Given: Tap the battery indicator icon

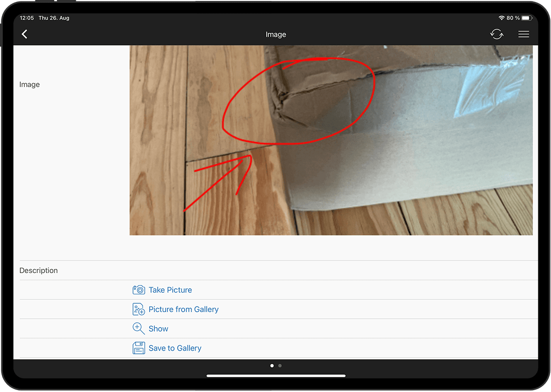Looking at the screenshot, I should click(x=527, y=18).
